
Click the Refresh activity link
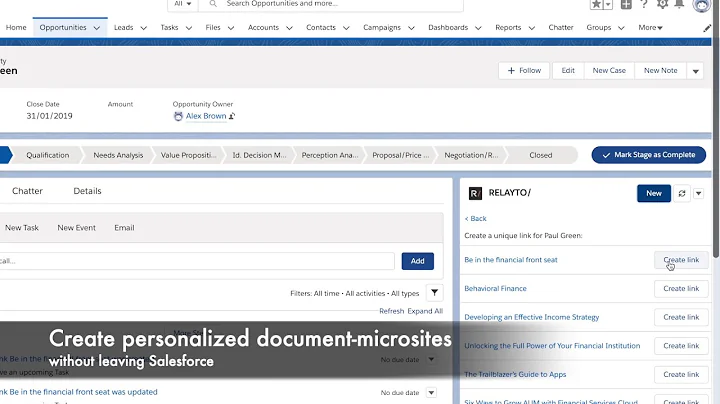coord(391,311)
